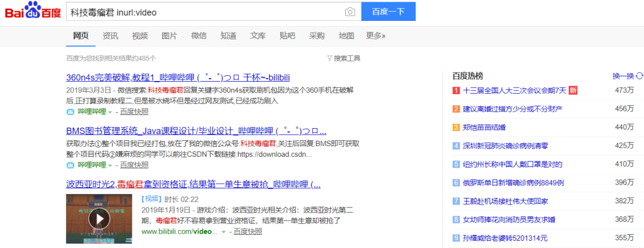
Task: Select the 网页 tab
Action: pyautogui.click(x=81, y=36)
